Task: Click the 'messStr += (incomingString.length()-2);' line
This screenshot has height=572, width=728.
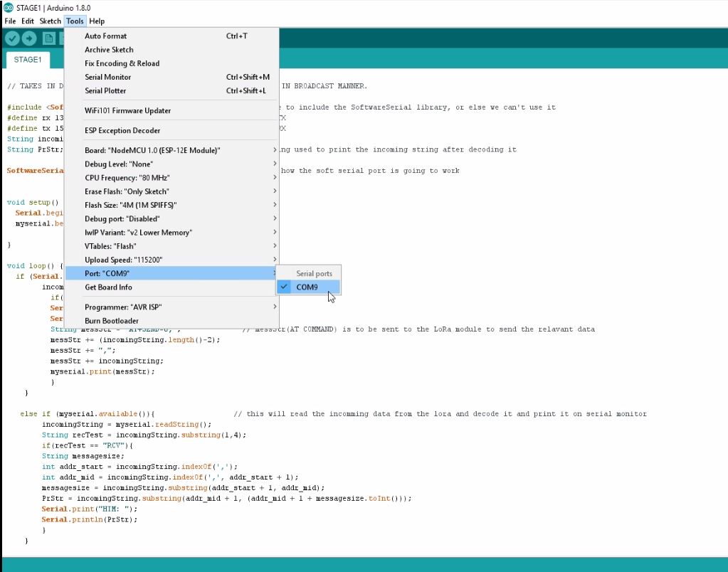Action: click(x=135, y=340)
